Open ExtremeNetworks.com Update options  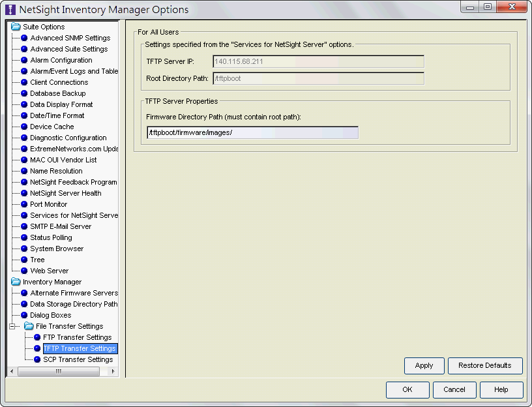click(x=74, y=149)
